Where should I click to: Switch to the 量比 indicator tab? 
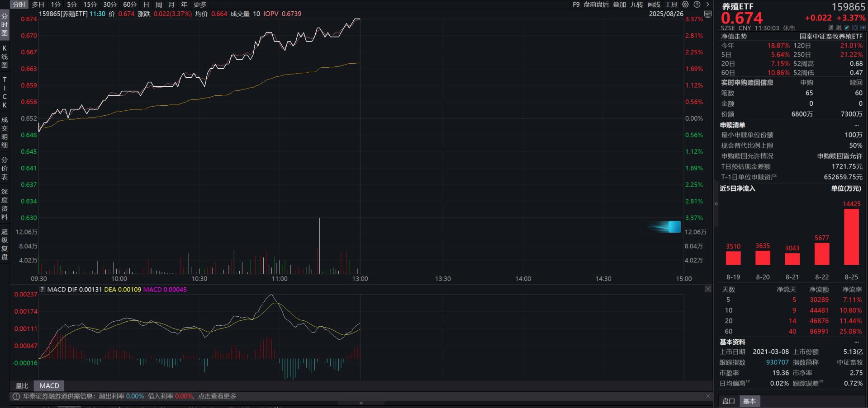(x=22, y=386)
